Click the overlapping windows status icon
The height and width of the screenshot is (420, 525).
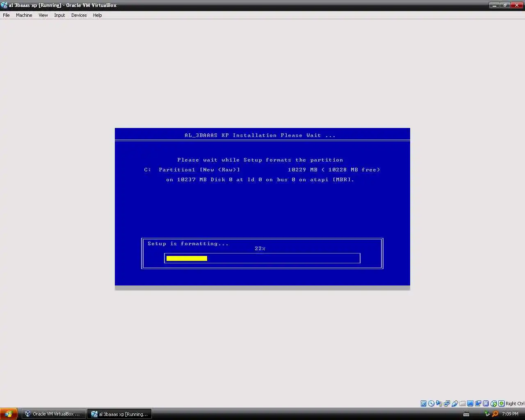(x=478, y=404)
